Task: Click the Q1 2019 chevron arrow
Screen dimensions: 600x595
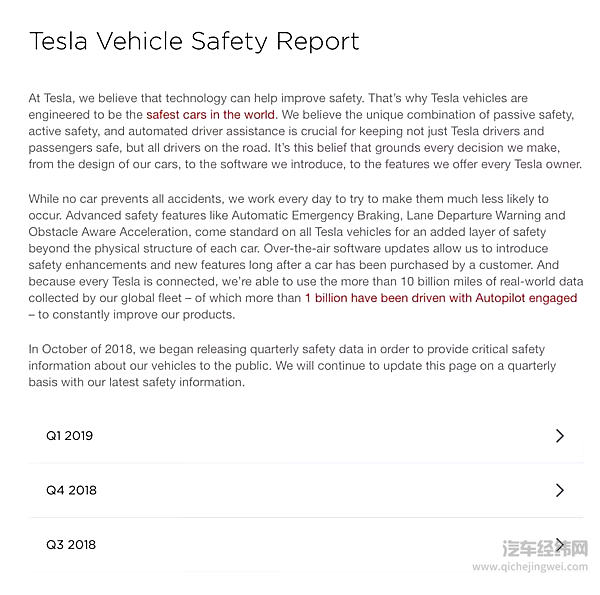Action: pyautogui.click(x=559, y=436)
